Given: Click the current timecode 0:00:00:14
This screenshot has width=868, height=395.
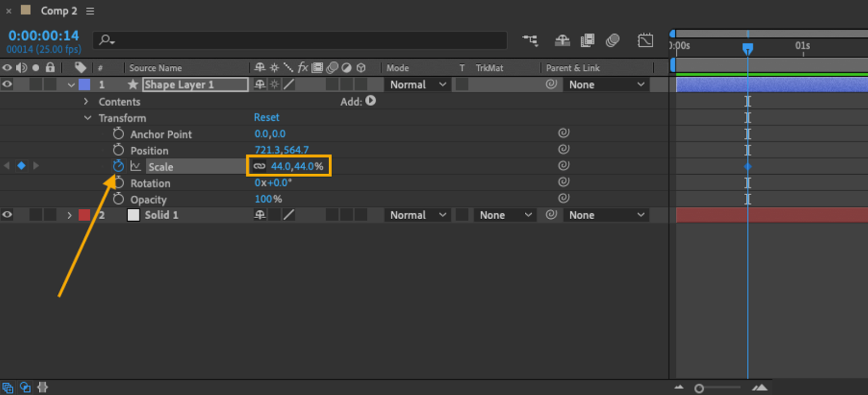Looking at the screenshot, I should pos(43,36).
